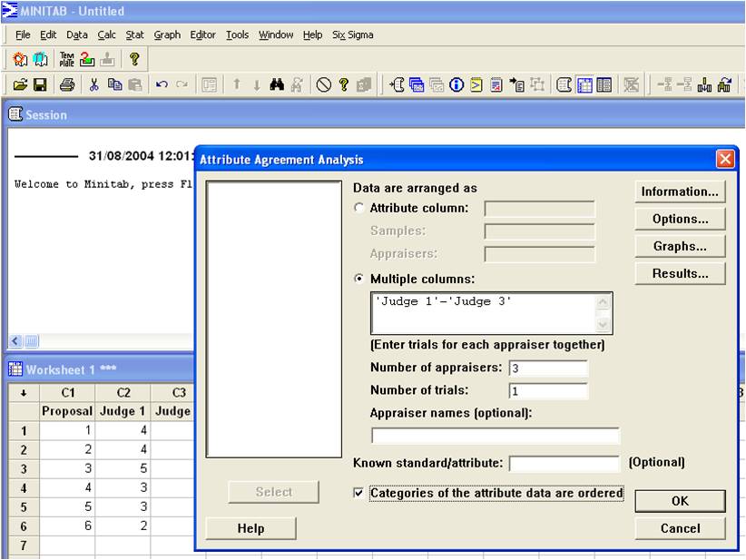Viewport: 746px width, 560px height.
Task: Click the Number of trials field
Action: 548,391
